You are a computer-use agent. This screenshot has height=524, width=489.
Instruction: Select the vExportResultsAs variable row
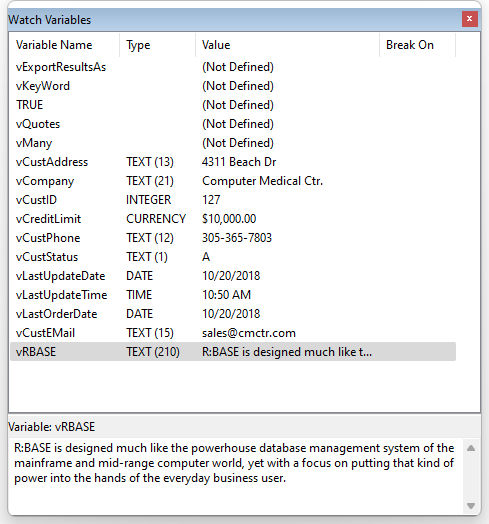point(233,67)
